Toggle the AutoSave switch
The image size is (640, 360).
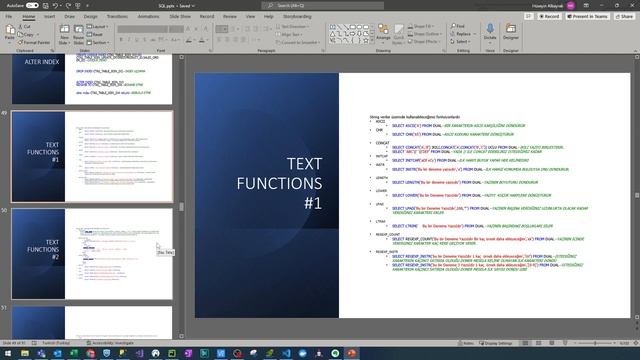(32, 6)
